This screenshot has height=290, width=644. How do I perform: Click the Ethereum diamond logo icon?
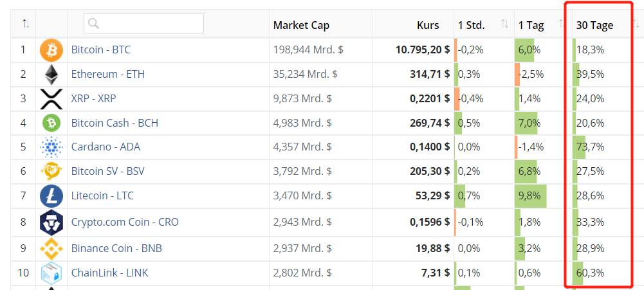pos(51,75)
